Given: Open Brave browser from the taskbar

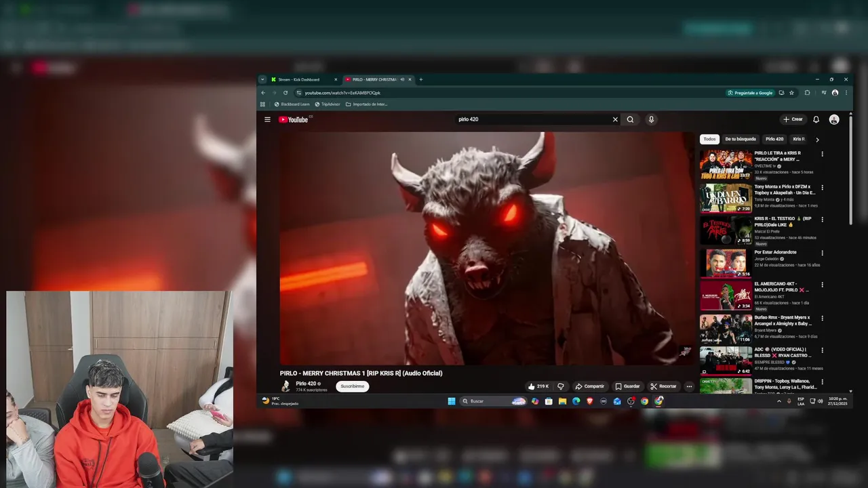Looking at the screenshot, I should tap(589, 401).
